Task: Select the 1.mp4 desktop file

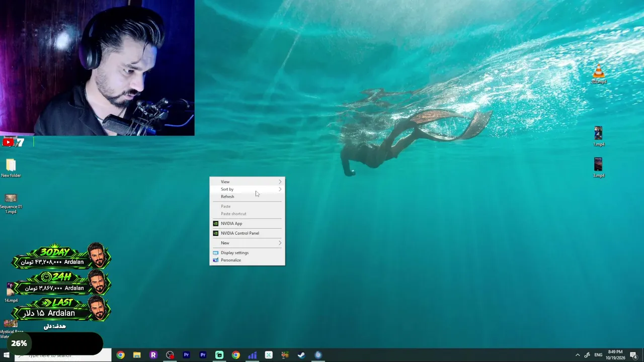Action: click(598, 136)
